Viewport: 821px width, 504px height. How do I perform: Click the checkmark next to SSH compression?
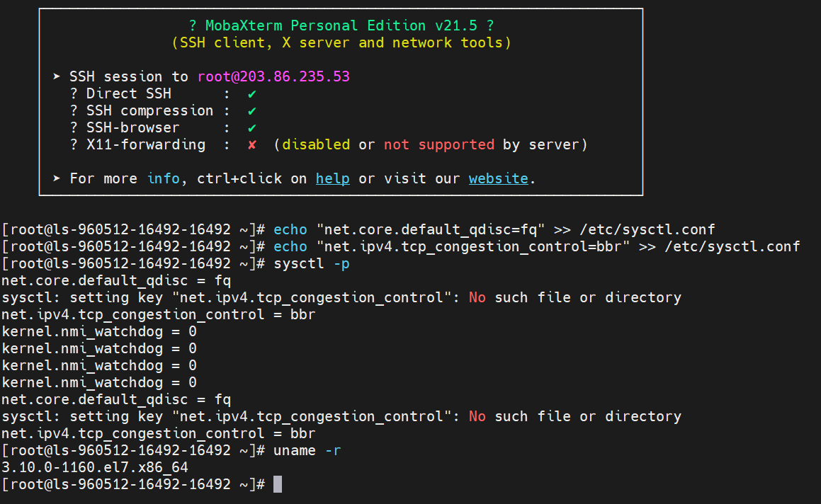coord(251,110)
